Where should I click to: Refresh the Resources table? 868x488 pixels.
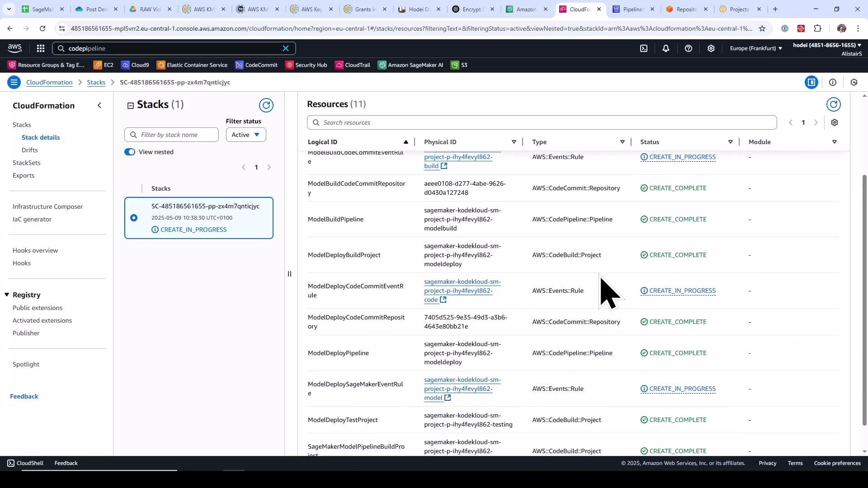coord(834,104)
